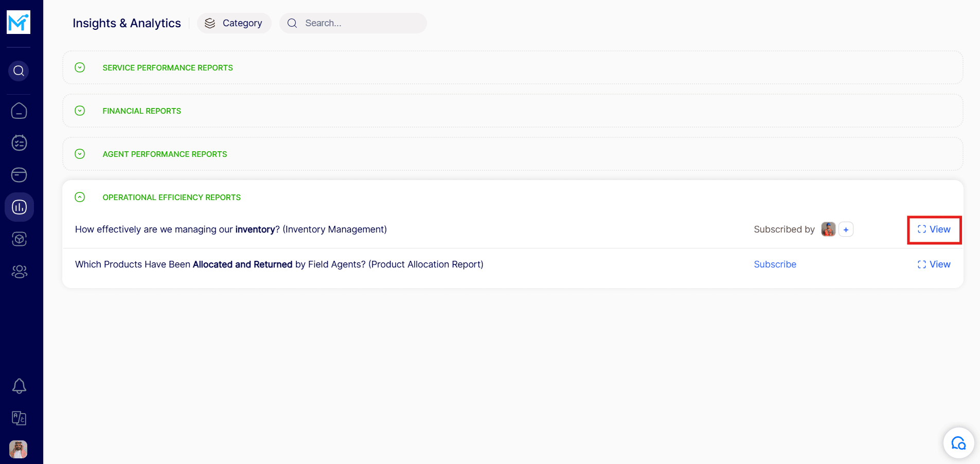Click the search icon in sidebar
The image size is (980, 464).
[x=19, y=71]
